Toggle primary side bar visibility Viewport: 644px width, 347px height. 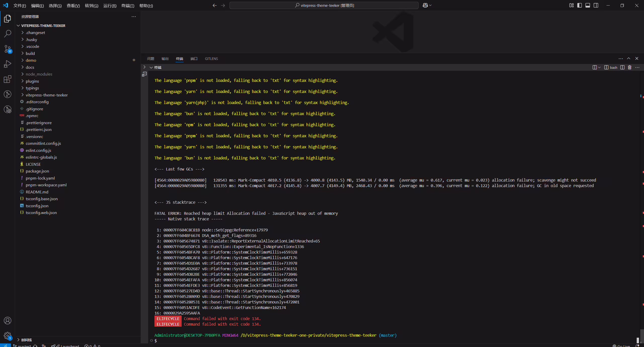[580, 5]
